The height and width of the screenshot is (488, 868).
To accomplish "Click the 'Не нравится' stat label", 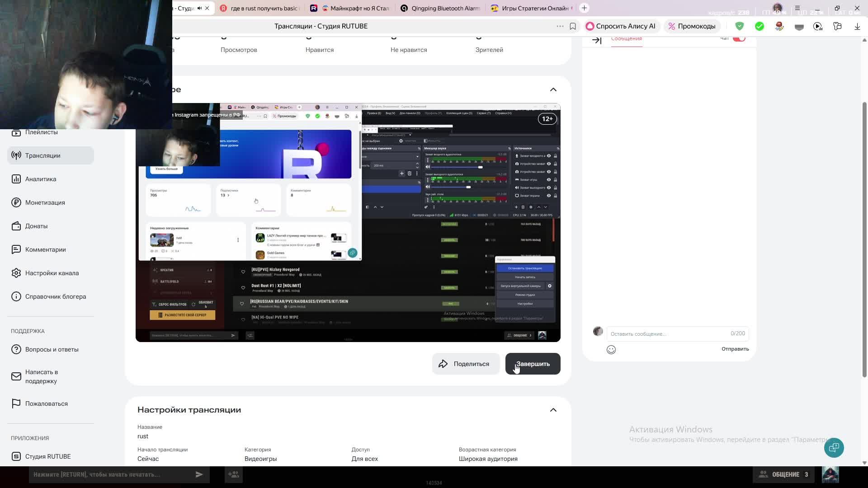I will [x=409, y=50].
